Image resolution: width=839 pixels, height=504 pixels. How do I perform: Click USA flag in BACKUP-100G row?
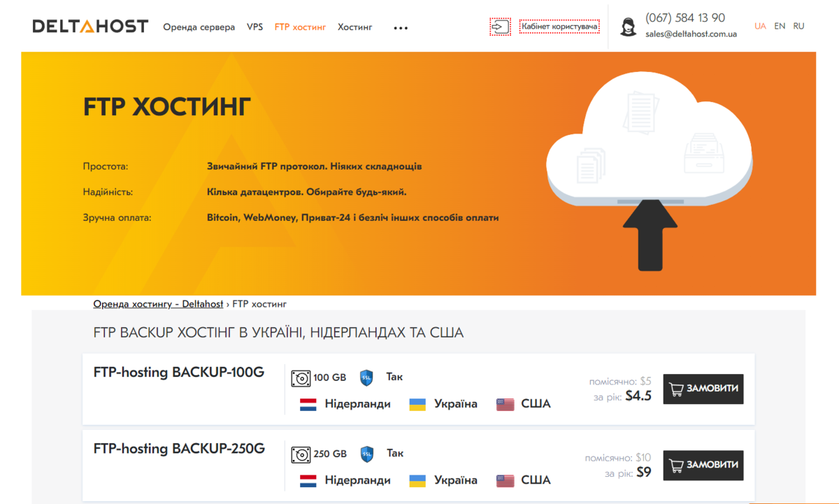[x=505, y=404]
